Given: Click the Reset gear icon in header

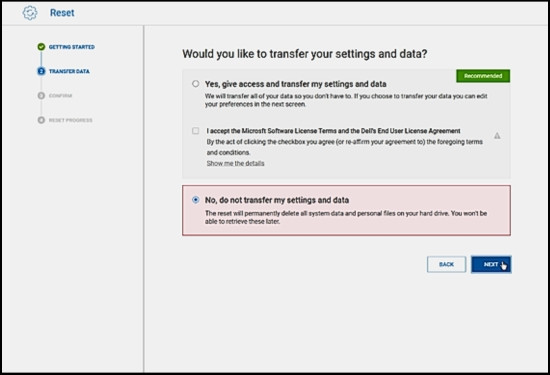Looking at the screenshot, I should 30,13.
